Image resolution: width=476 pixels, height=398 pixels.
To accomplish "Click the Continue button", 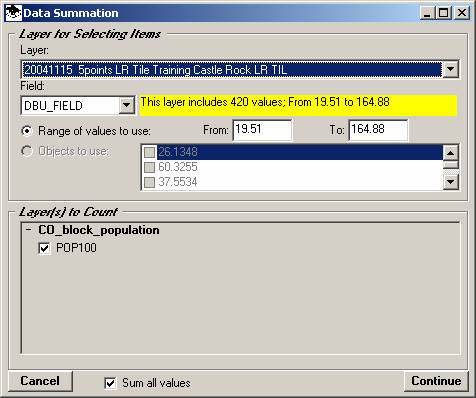I will (x=436, y=381).
